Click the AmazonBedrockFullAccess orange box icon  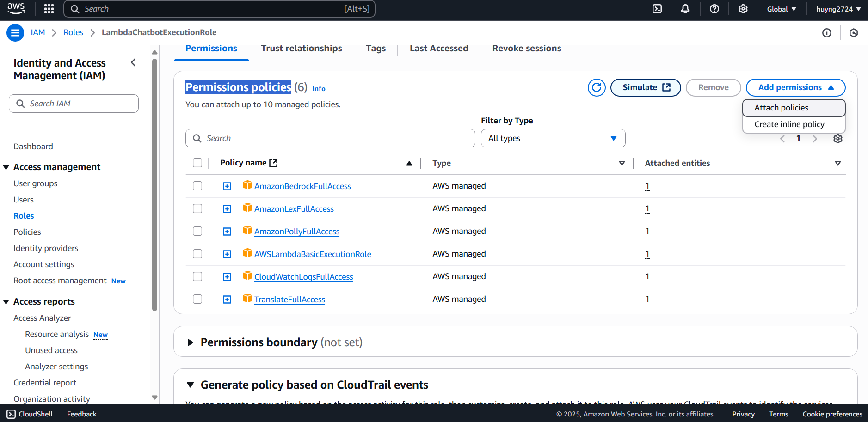[247, 185]
